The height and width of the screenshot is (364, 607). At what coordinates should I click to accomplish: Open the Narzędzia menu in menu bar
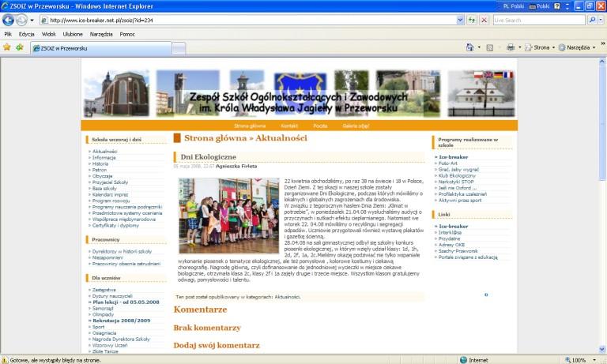click(x=101, y=34)
